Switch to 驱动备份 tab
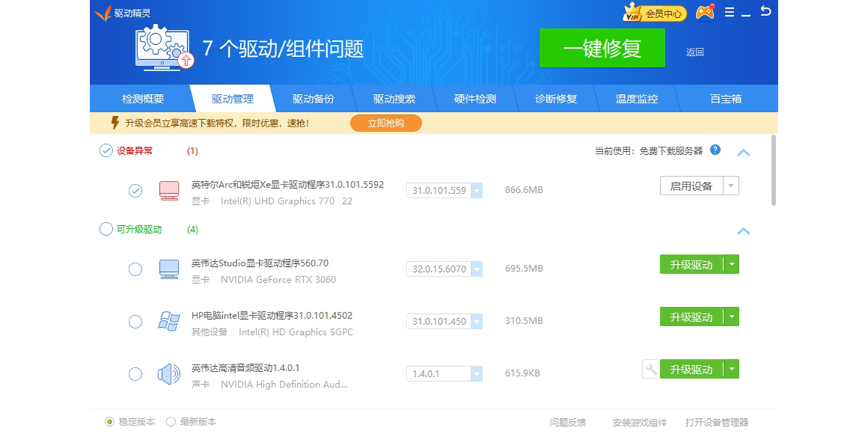Image resolution: width=868 pixels, height=434 pixels. click(x=313, y=98)
